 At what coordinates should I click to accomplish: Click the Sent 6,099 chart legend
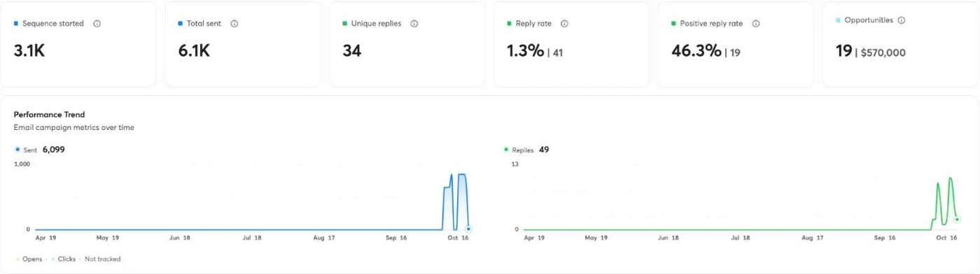(x=40, y=150)
